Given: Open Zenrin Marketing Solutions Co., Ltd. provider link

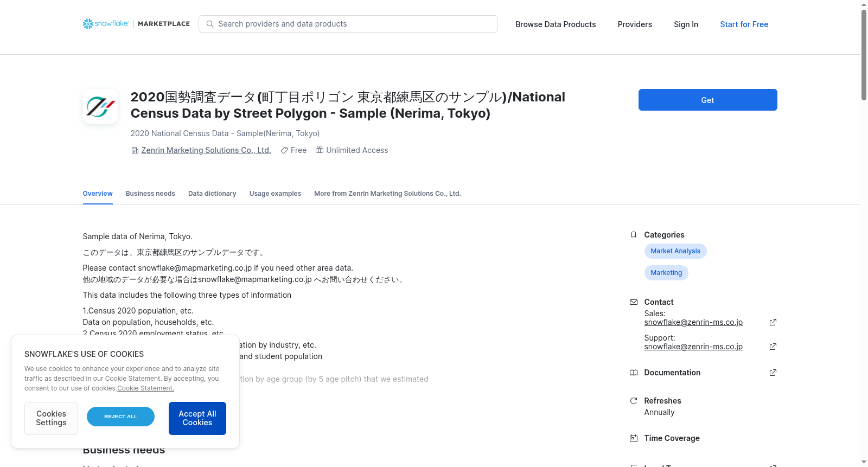Looking at the screenshot, I should point(206,150).
